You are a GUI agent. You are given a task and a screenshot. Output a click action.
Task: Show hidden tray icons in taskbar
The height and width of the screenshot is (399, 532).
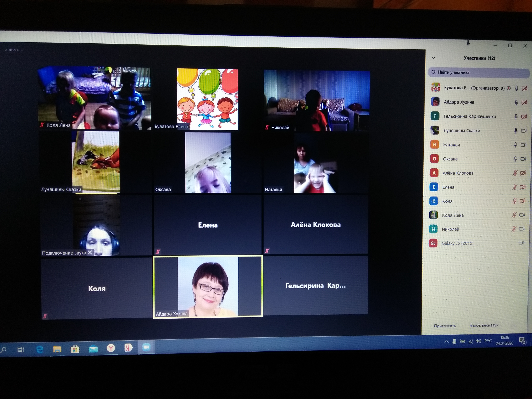pos(446,342)
